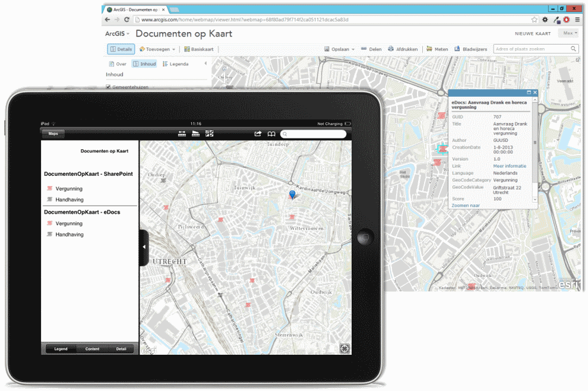Open the Basiskaart gallery
588x391 pixels.
coord(199,49)
